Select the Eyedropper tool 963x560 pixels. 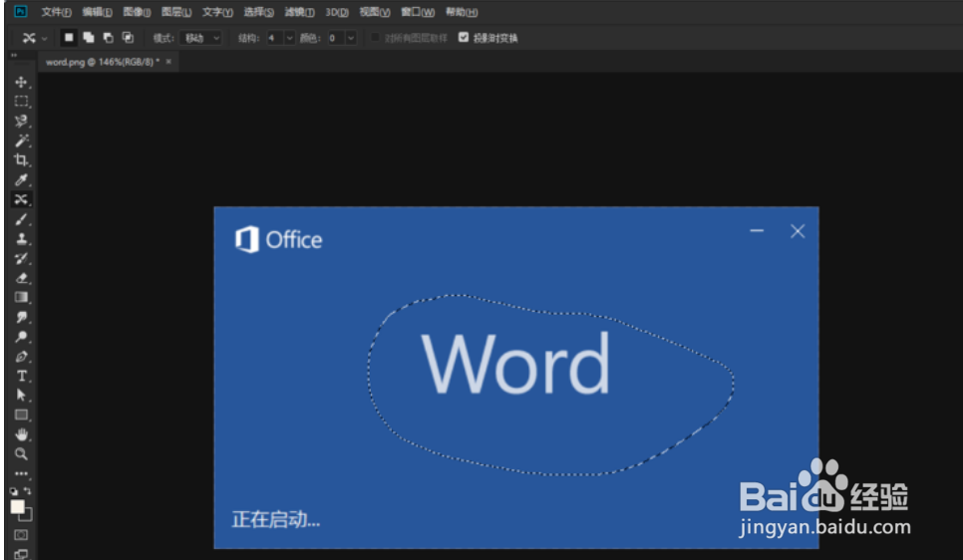[22, 180]
